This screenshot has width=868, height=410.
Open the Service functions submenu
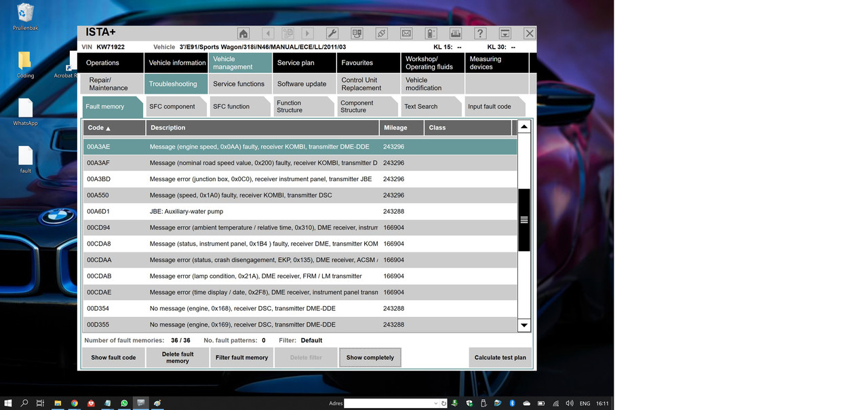tap(239, 83)
